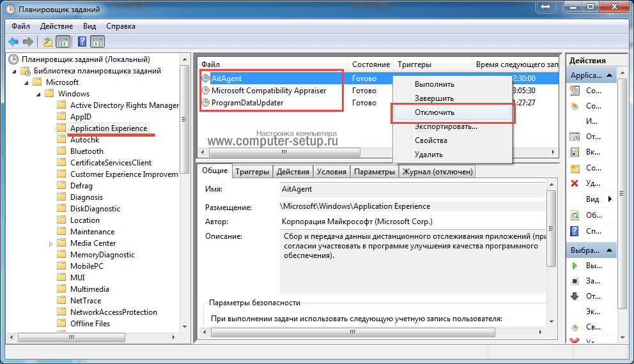
Task: Switch to the Триггеры tab
Action: pos(252,172)
